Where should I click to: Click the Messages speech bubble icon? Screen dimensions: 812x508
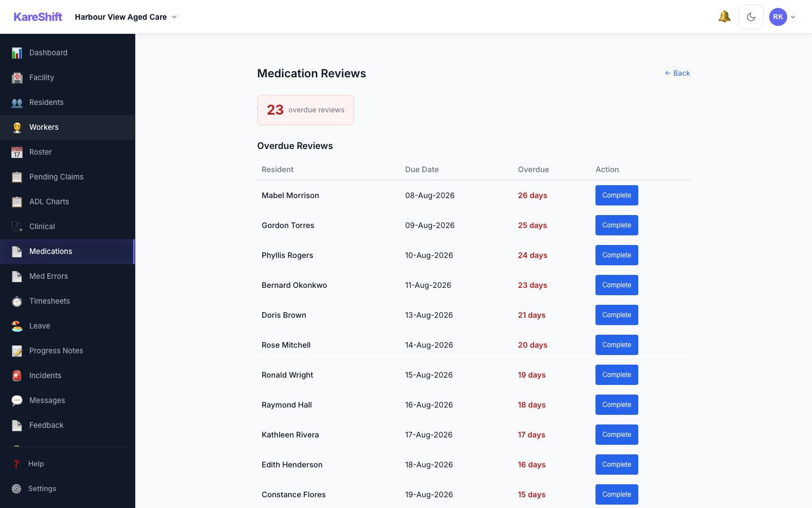[17, 400]
